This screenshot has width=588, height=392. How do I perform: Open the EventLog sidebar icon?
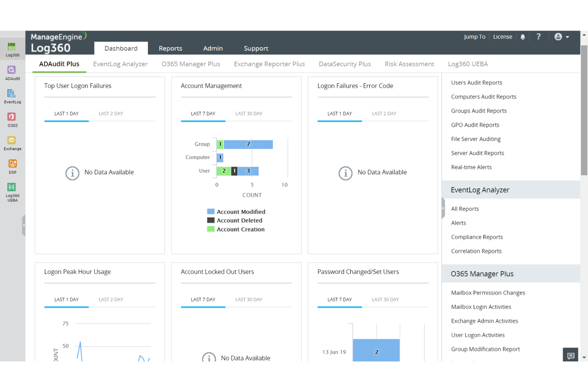tap(12, 96)
